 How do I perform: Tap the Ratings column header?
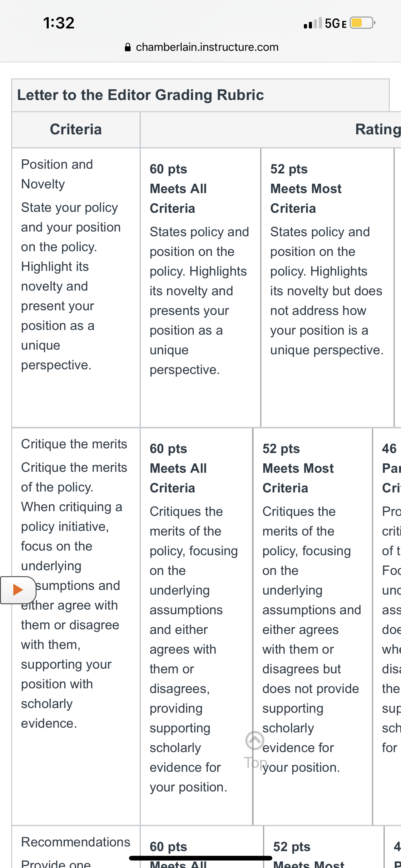click(x=378, y=129)
